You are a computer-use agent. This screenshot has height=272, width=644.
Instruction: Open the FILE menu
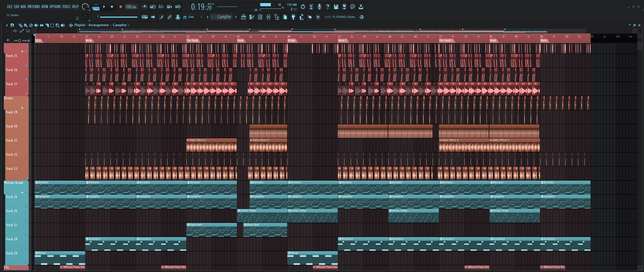point(10,7)
